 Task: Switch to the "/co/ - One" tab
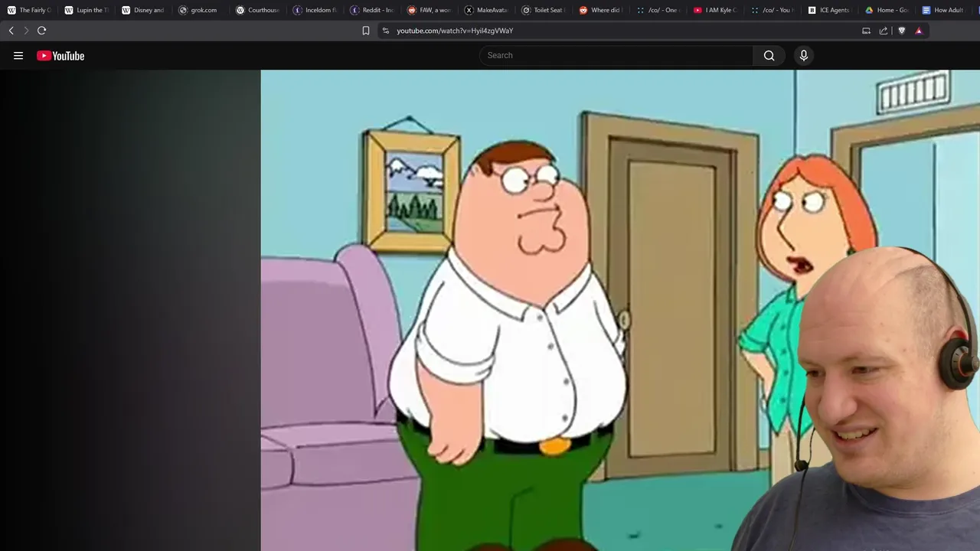[658, 10]
